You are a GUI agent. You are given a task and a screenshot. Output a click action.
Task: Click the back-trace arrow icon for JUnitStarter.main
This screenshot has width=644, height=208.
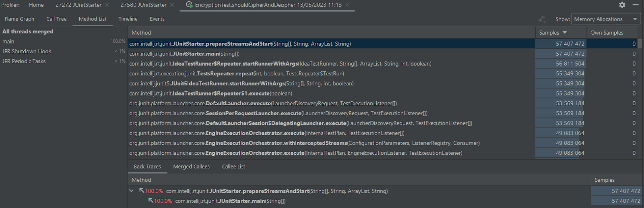tap(151, 201)
